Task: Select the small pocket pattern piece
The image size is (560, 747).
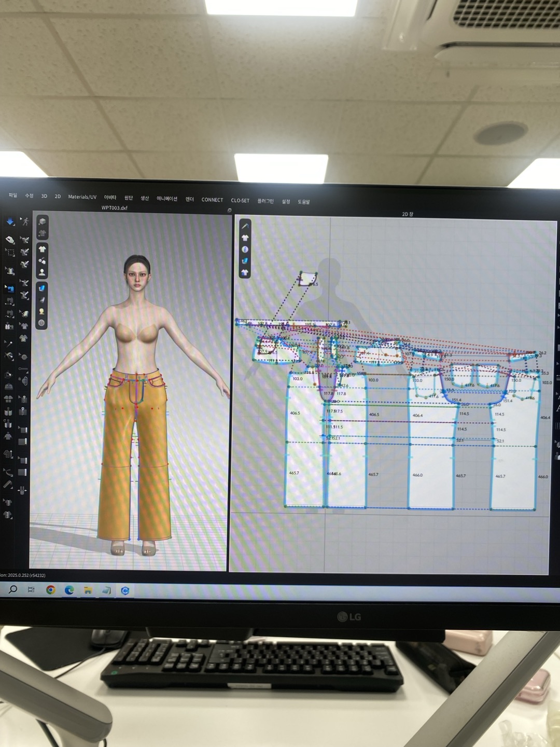Action: point(308,279)
